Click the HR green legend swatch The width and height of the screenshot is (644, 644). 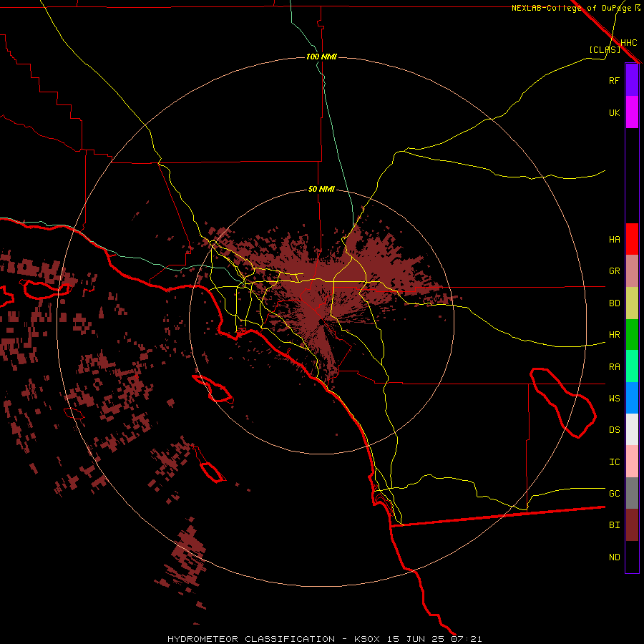632,335
